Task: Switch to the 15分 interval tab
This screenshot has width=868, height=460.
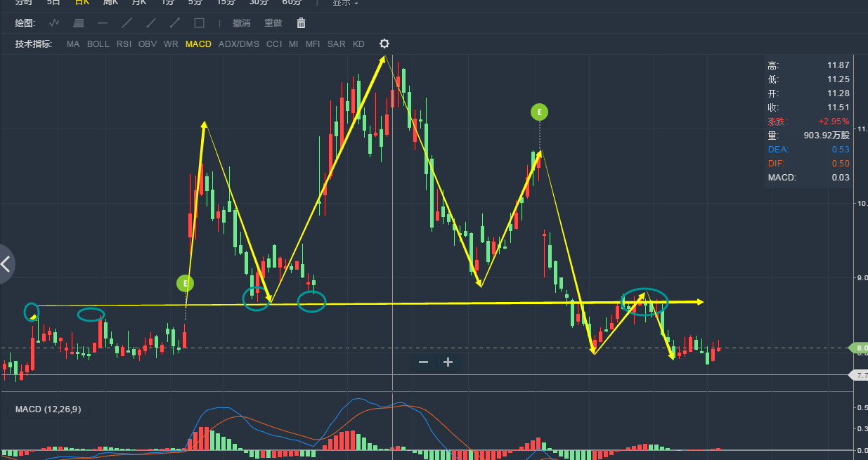Action: [226, 2]
